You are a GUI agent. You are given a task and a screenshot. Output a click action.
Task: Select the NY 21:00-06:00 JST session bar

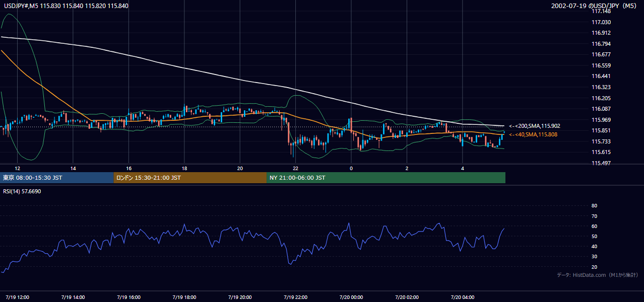(x=386, y=178)
